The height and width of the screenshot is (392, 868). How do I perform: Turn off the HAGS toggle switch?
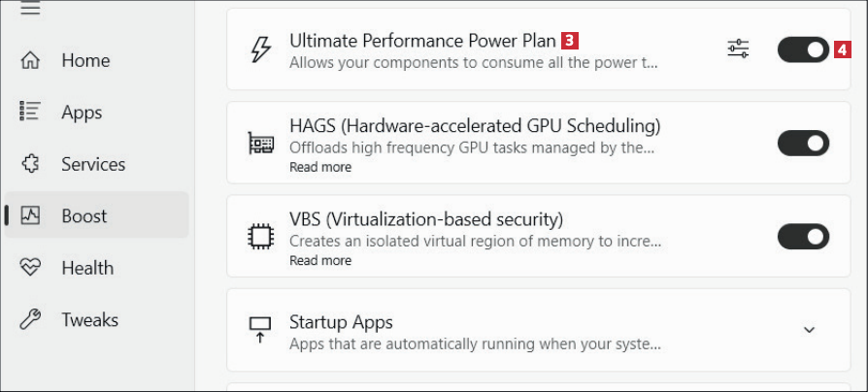coord(803,143)
